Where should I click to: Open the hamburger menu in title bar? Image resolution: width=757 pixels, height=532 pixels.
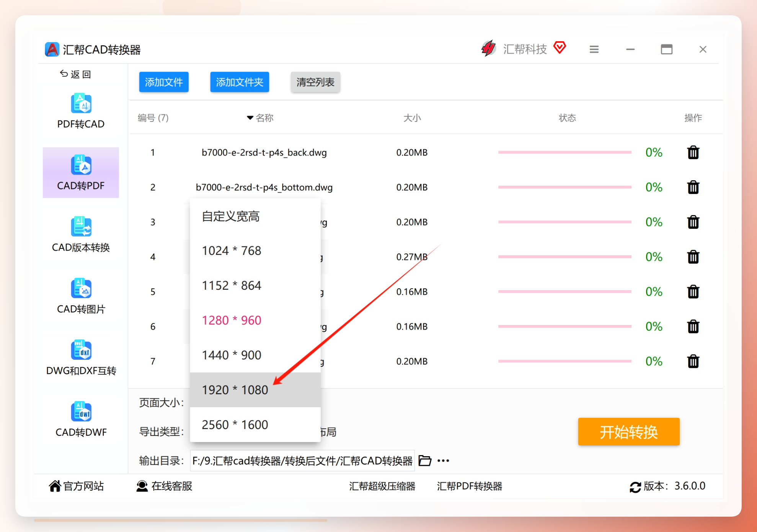point(594,49)
